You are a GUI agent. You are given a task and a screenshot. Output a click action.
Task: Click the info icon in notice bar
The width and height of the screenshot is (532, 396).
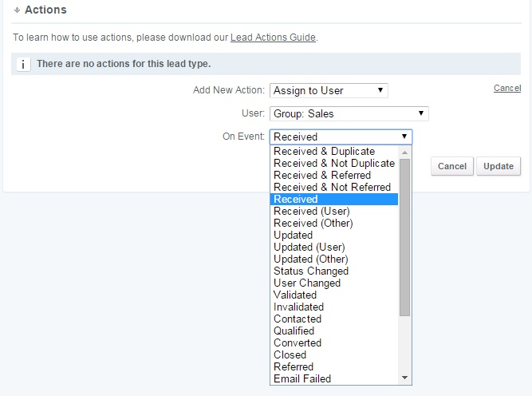[23, 64]
